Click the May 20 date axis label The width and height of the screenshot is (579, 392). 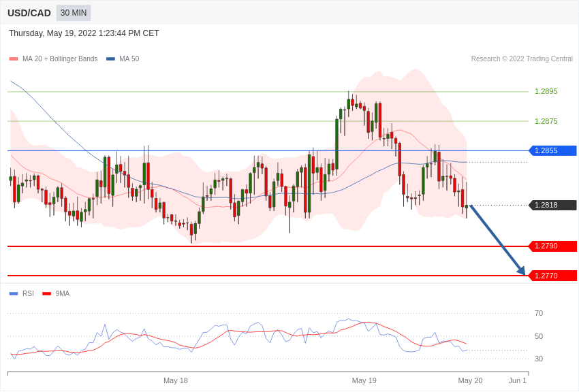(x=470, y=380)
